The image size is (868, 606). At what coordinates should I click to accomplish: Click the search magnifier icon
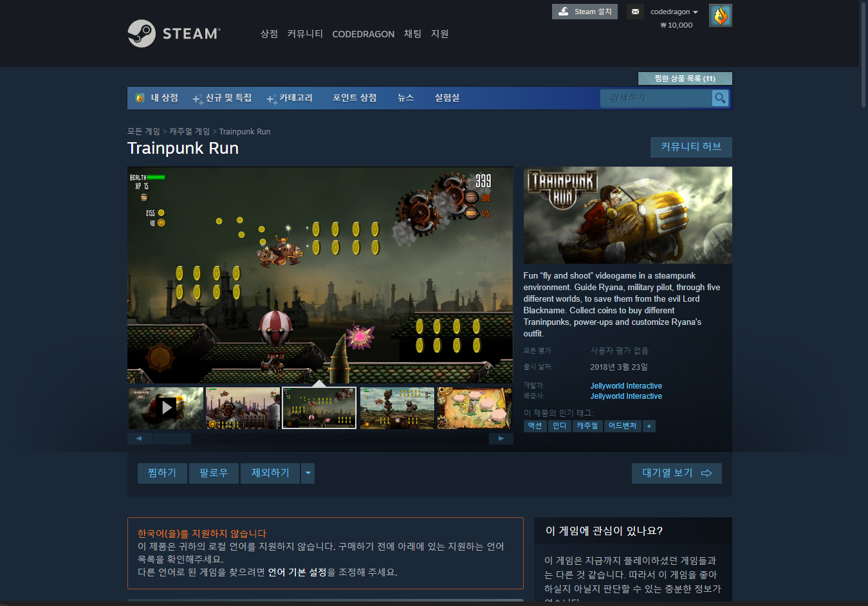coord(720,98)
